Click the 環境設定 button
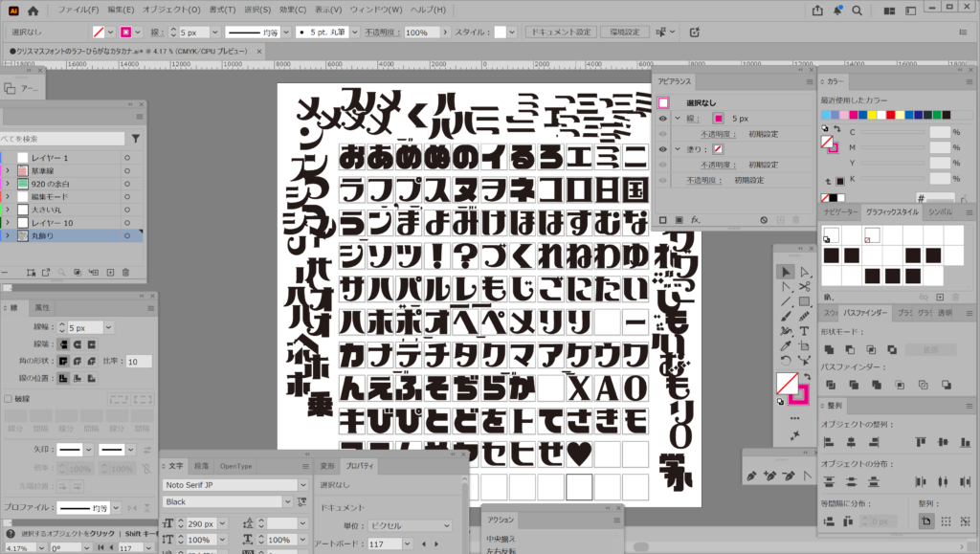The image size is (980, 554). click(x=624, y=32)
